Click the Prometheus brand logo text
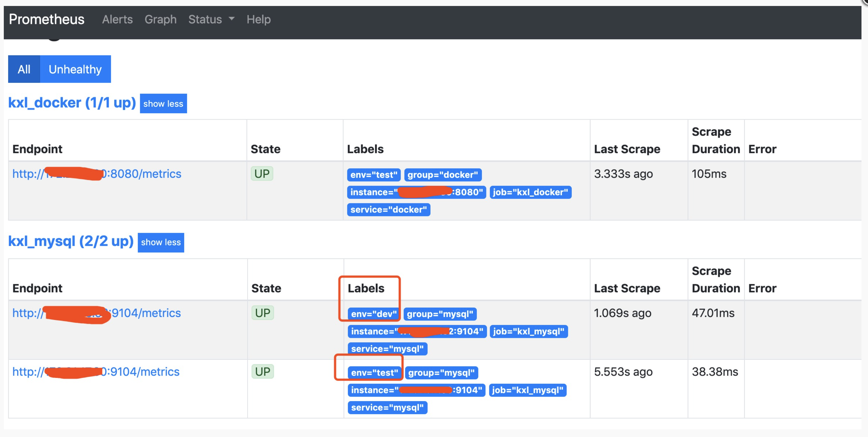Screen dimensions: 868x437 [46, 20]
